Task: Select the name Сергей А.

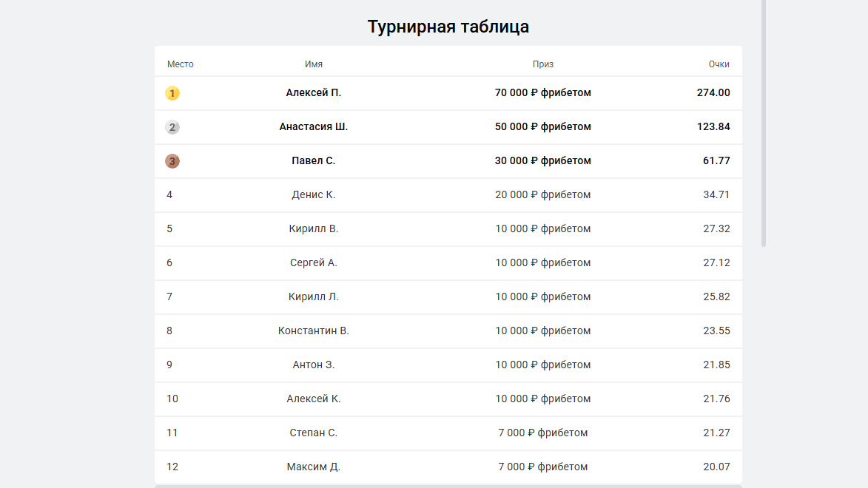Action: coord(313,262)
